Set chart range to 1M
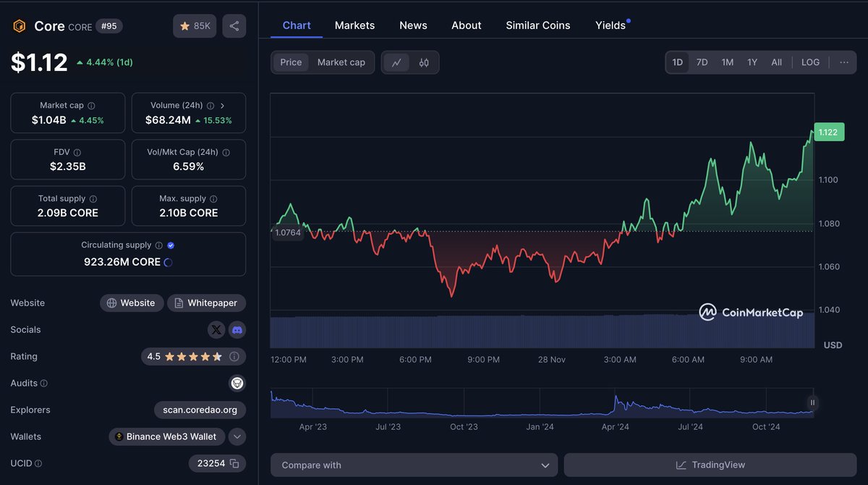 tap(728, 62)
